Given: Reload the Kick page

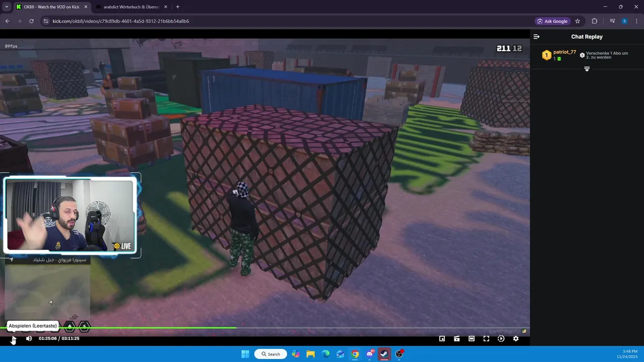Looking at the screenshot, I should coord(31,21).
